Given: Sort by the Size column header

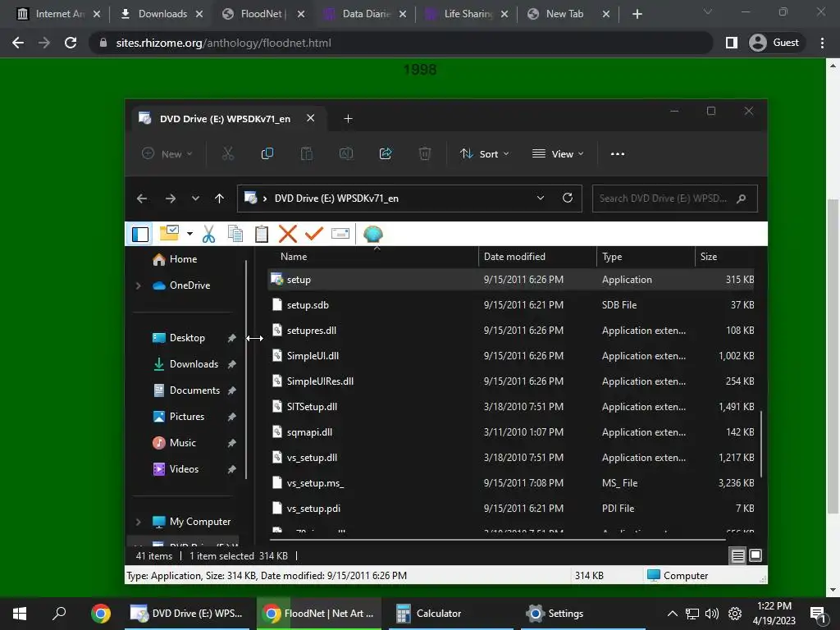Looking at the screenshot, I should [725, 257].
